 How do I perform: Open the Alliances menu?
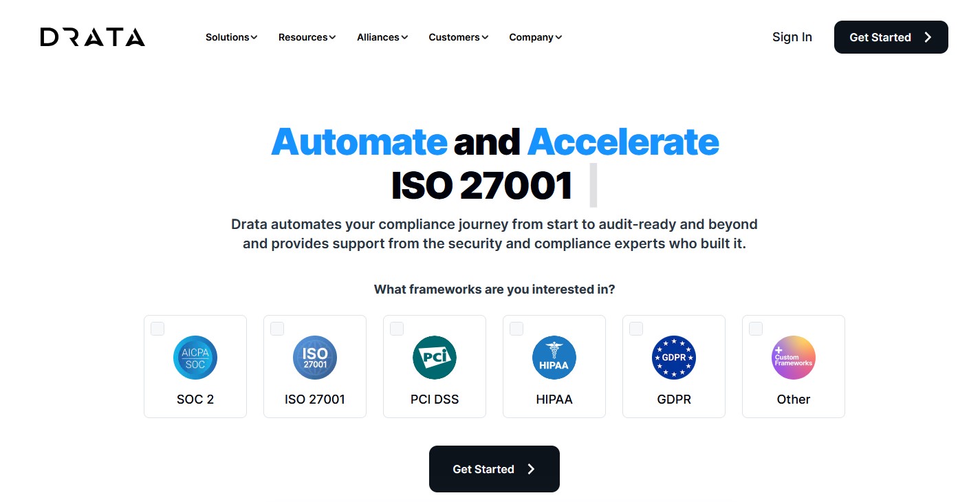(382, 37)
